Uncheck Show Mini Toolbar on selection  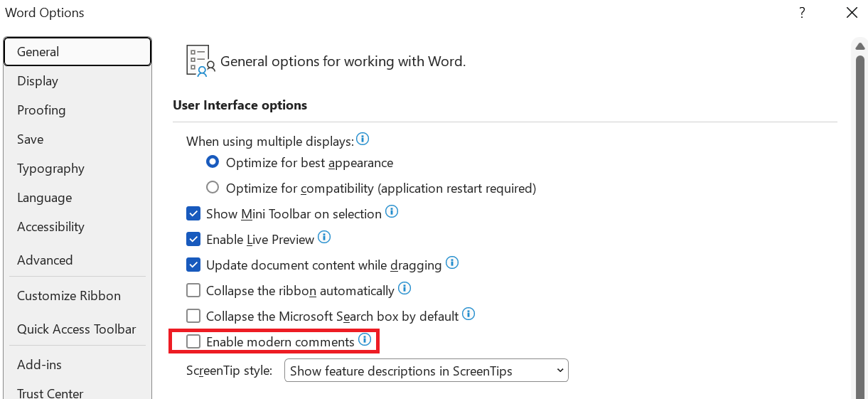click(x=193, y=213)
